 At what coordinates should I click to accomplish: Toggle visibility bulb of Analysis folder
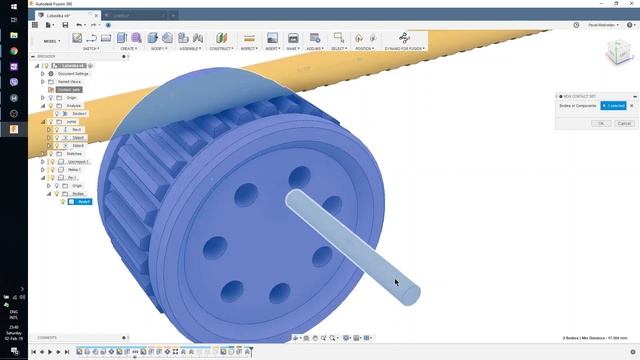(51, 106)
